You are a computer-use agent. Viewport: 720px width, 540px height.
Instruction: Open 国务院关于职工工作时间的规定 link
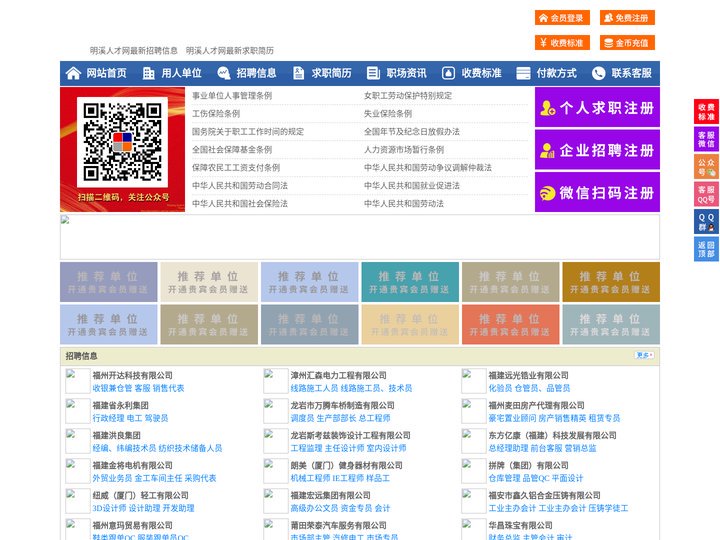[x=248, y=131]
